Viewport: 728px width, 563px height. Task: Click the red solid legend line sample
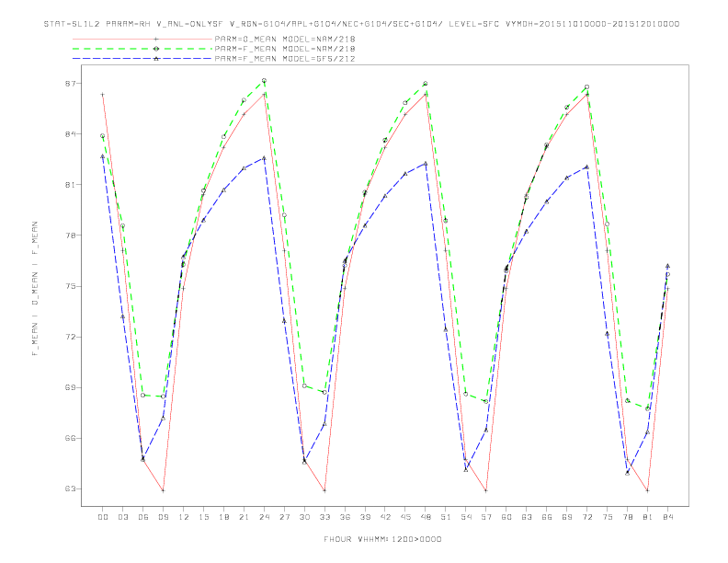point(142,39)
